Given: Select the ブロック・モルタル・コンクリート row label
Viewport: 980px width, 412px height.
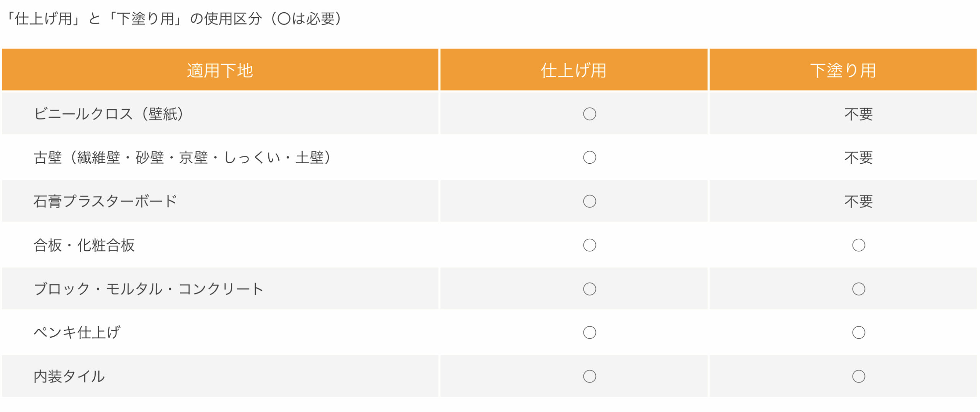Looking at the screenshot, I should click(x=149, y=289).
